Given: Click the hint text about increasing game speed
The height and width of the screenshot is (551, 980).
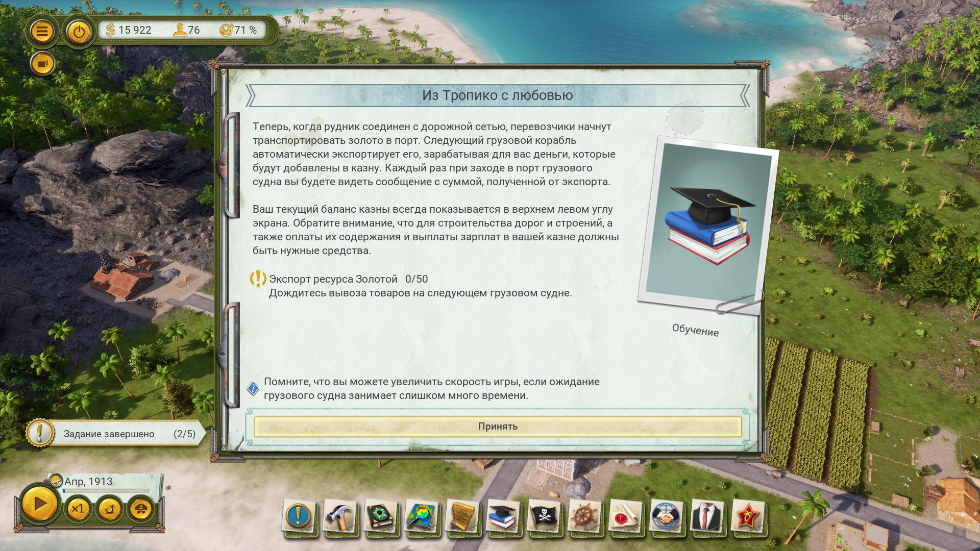Looking at the screenshot, I should (432, 389).
